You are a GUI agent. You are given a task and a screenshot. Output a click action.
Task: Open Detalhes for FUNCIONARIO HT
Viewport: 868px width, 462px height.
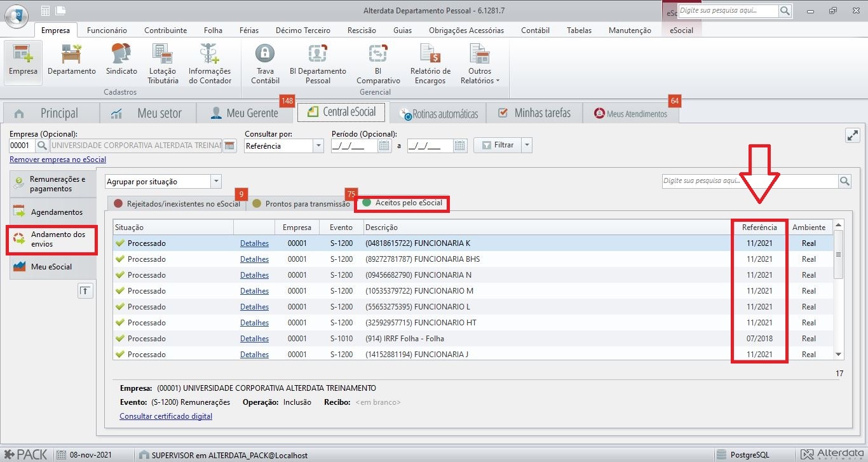click(254, 323)
